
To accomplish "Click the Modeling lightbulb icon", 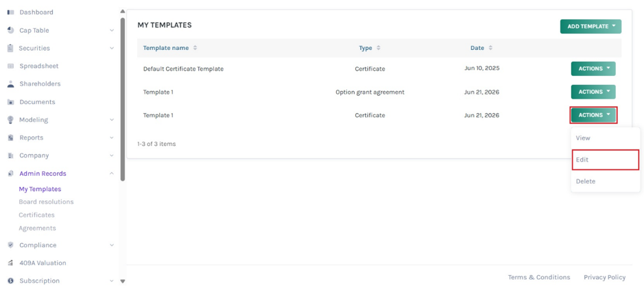I will [x=11, y=120].
